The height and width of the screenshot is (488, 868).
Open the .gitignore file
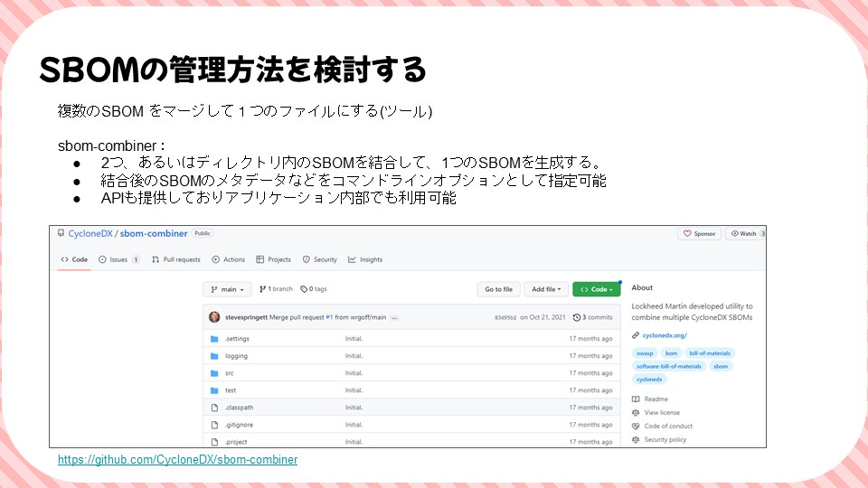click(x=239, y=425)
